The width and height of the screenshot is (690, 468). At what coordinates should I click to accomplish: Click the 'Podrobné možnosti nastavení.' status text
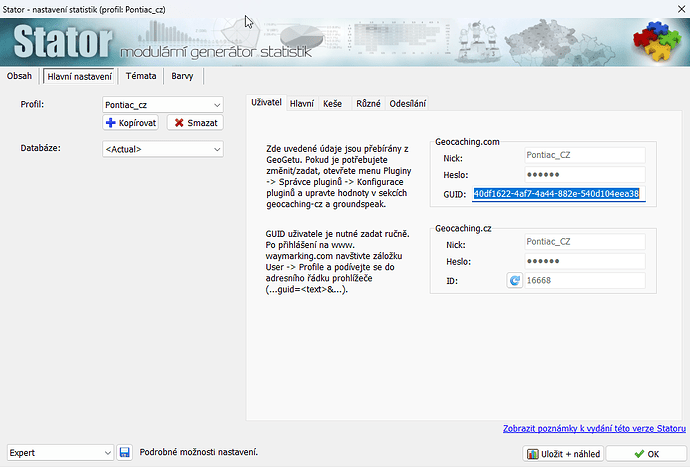pyautogui.click(x=199, y=452)
